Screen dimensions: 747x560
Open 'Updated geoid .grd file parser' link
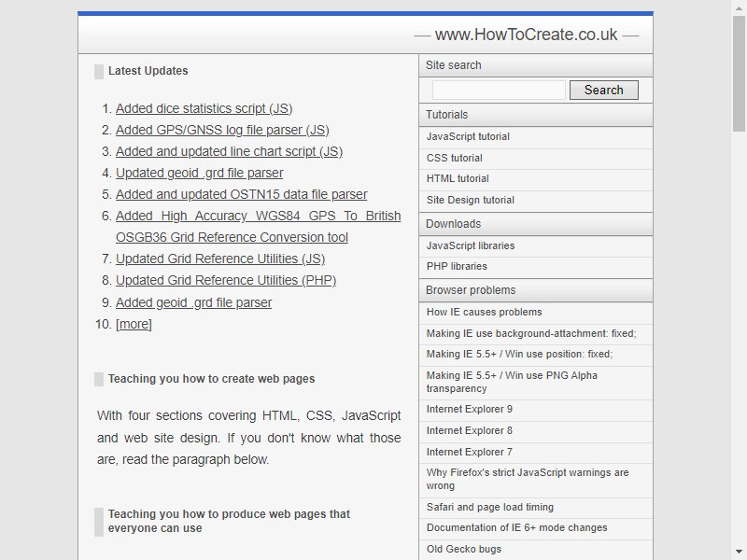tap(200, 173)
